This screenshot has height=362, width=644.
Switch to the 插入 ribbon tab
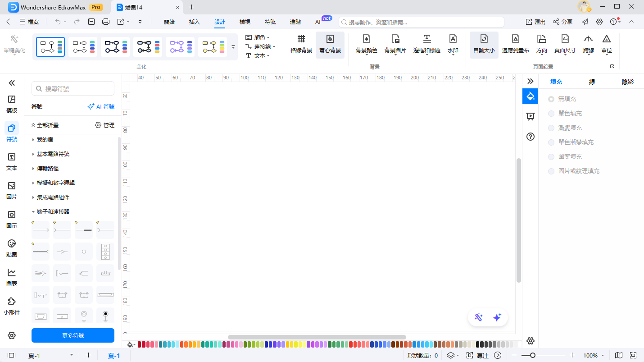click(x=194, y=22)
